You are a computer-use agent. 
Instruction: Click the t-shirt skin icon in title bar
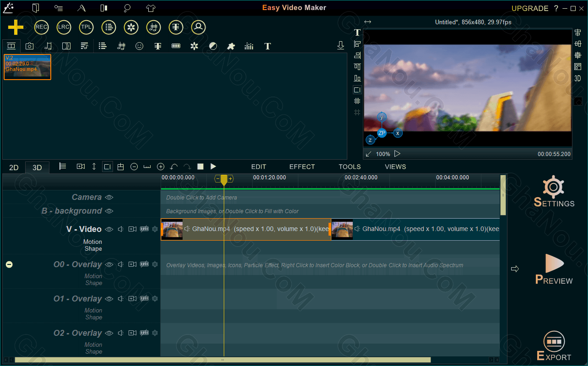point(151,8)
